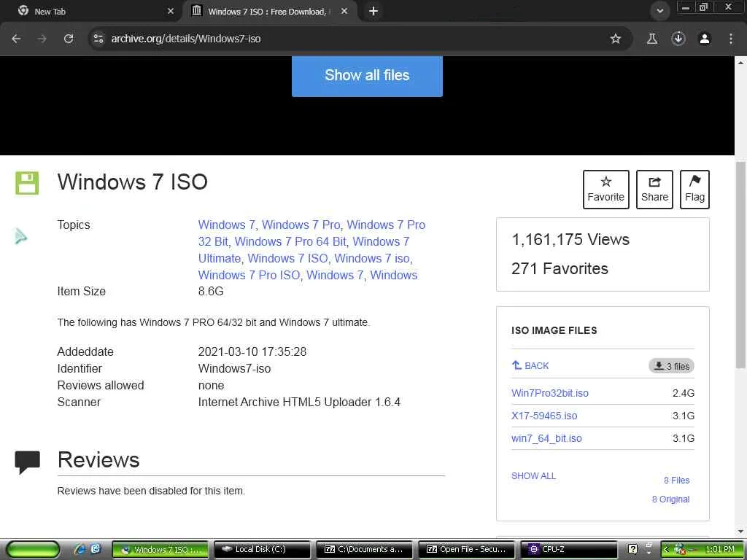
Task: Open the Windows 7 Pro ISO topic
Action: click(x=249, y=275)
